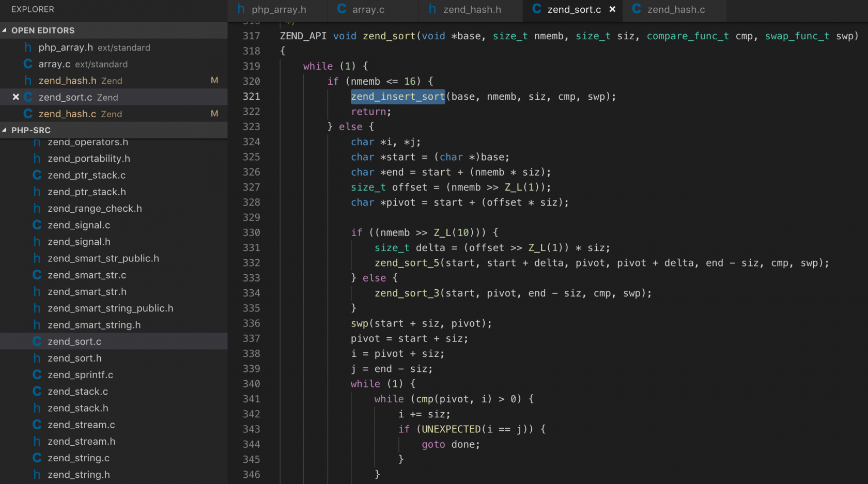Select the zend_sort.c tab
The height and width of the screenshot is (484, 868).
(574, 10)
